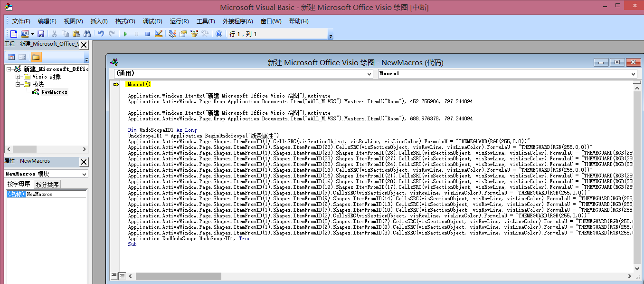The image size is (644, 284).
Task: Open the Object Browser toolbar icon
Action: pyautogui.click(x=194, y=34)
